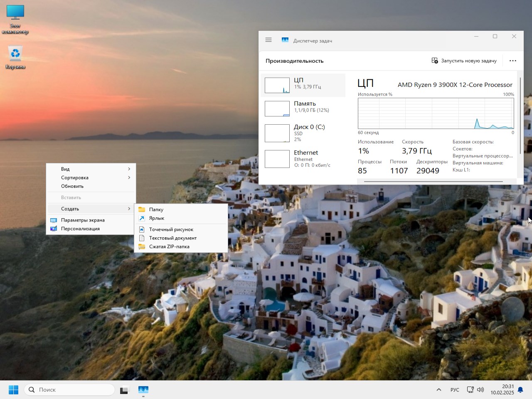
Task: Click the display icon next to Параметры экрана
Action: click(54, 220)
